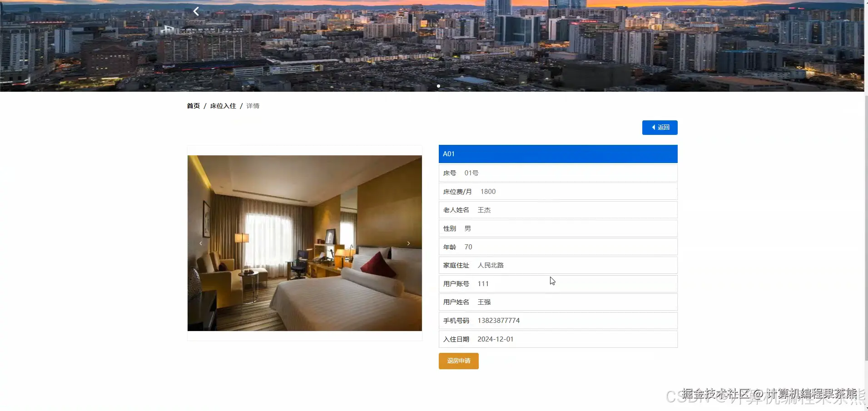
Task: Click the 床位费/月 1800 row
Action: coord(558,192)
